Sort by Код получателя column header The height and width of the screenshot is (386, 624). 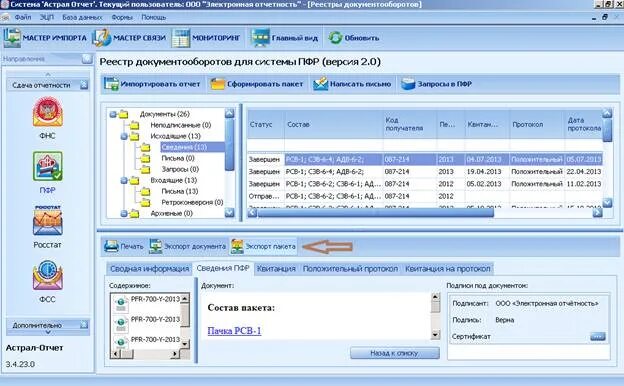coord(410,125)
